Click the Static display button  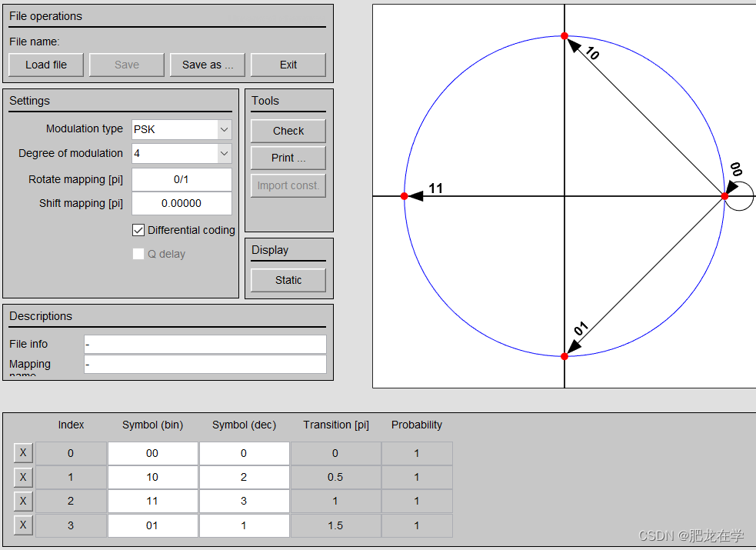tap(288, 280)
